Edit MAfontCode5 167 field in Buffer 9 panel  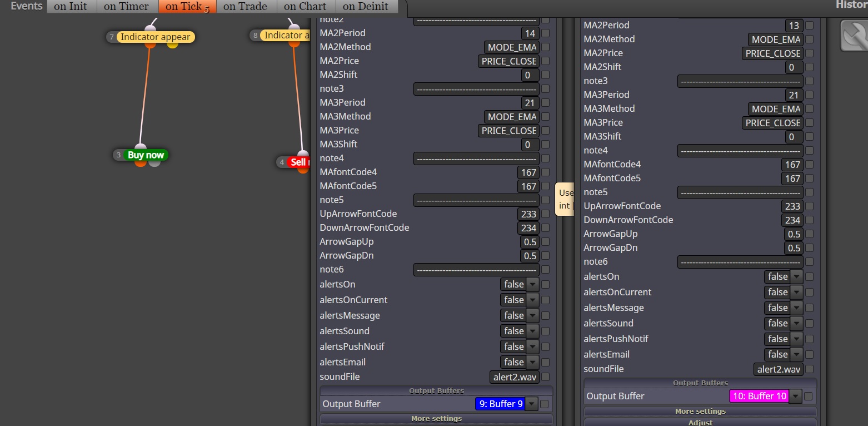(x=528, y=186)
